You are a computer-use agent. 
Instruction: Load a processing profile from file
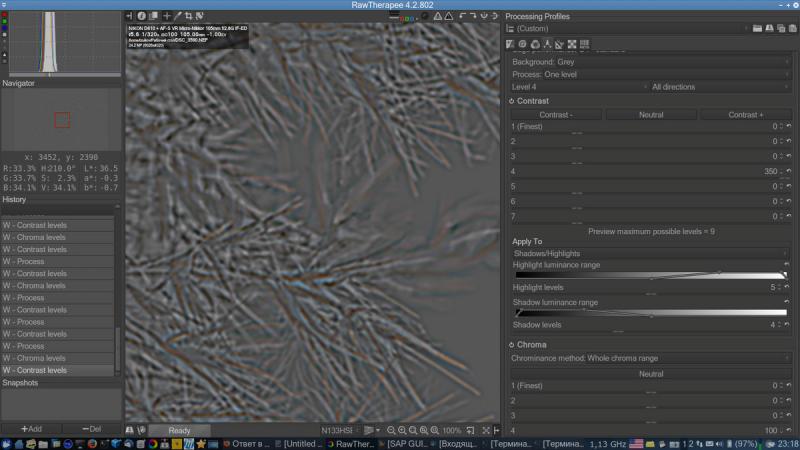(x=757, y=29)
